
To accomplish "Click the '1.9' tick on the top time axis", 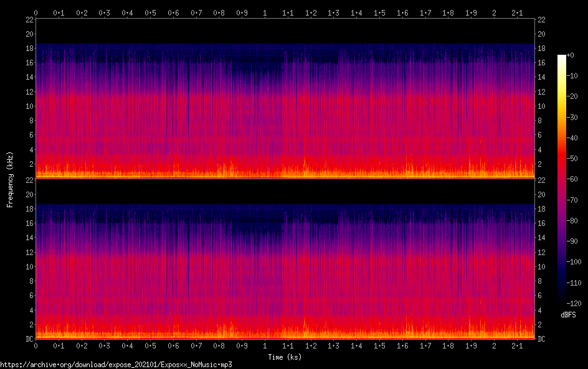I will [471, 13].
